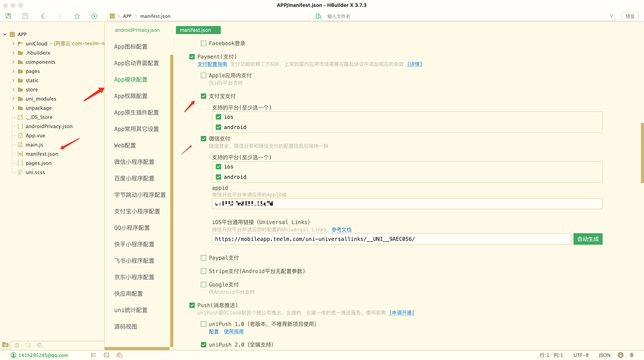
Task: Click the new file toolbar icon
Action: coord(8,16)
